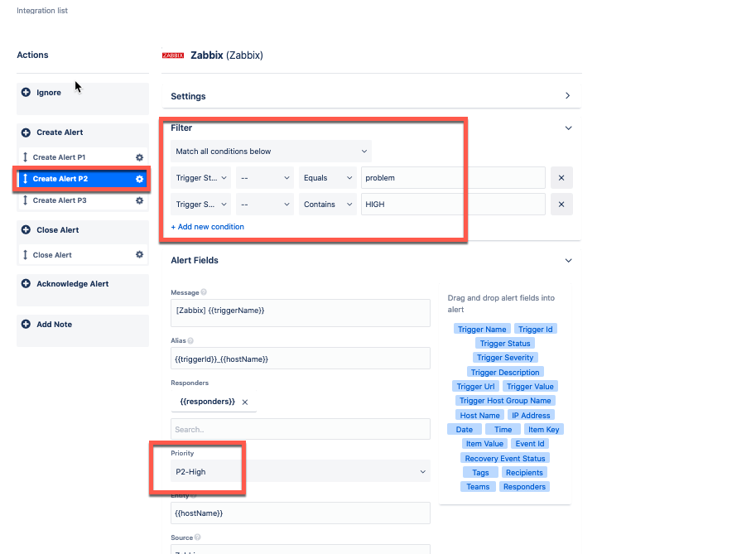
Task: Click the plus icon next to Close Alert
Action: tap(26, 230)
